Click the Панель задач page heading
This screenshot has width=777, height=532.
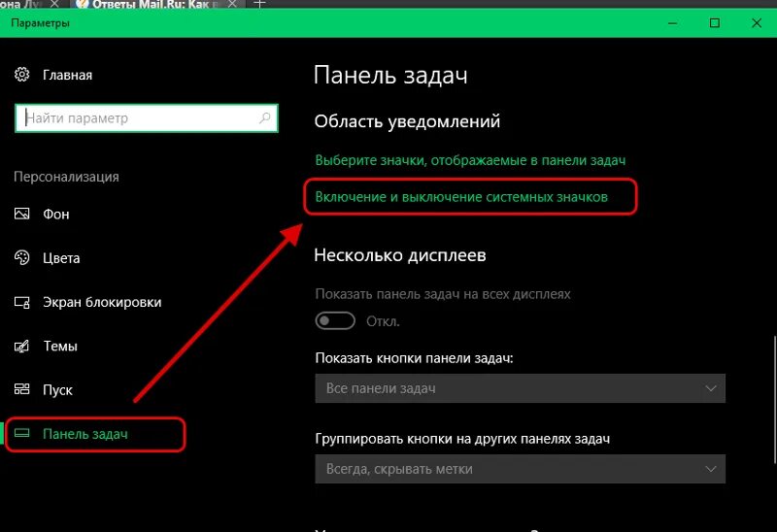(x=390, y=76)
